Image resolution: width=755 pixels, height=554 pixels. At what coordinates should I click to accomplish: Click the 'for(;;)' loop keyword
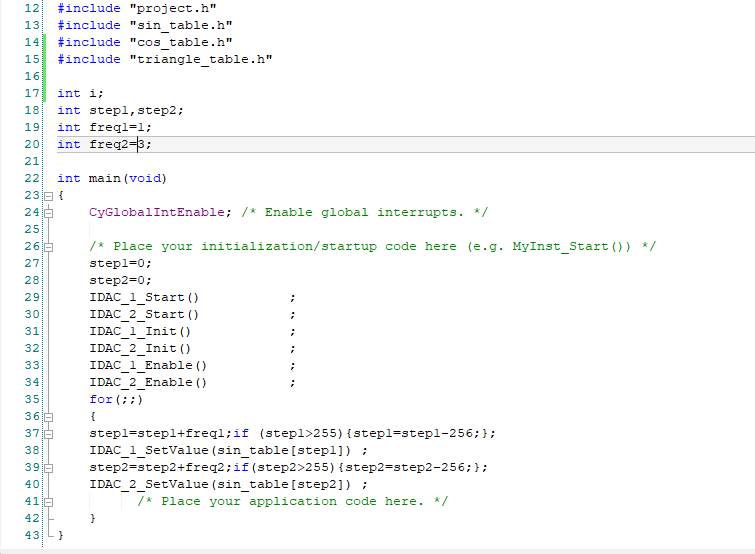point(116,399)
